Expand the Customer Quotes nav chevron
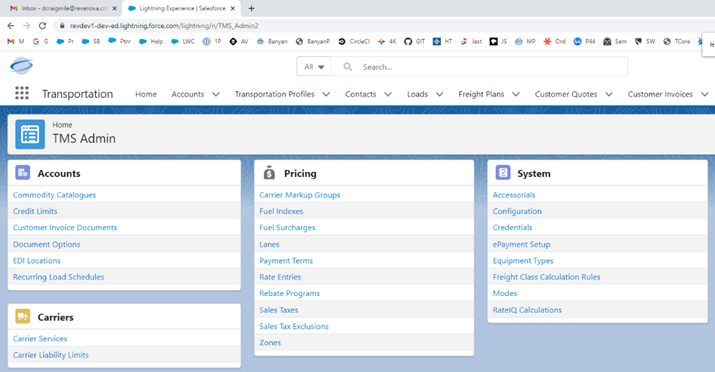The image size is (715, 372). (609, 94)
